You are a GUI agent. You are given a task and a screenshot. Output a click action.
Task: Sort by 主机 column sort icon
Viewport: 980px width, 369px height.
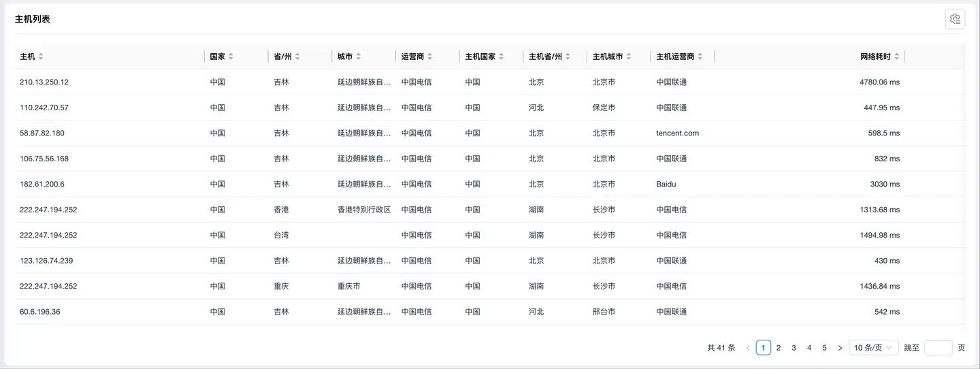click(41, 57)
